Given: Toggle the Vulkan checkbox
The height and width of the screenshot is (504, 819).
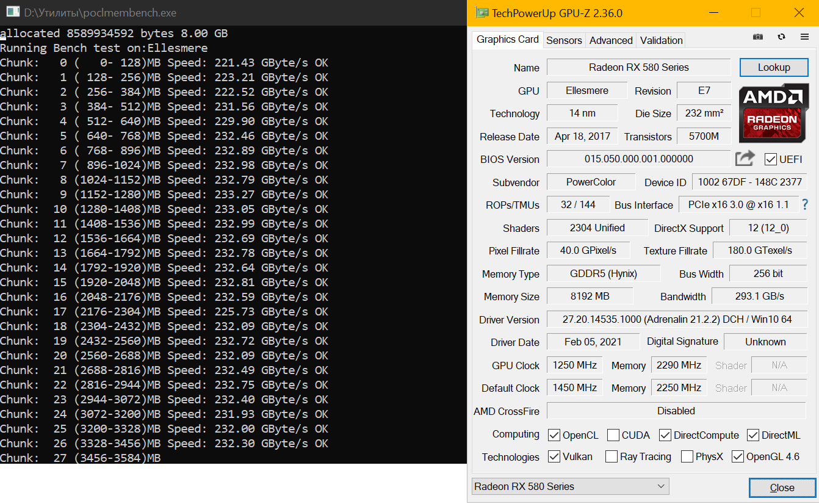Looking at the screenshot, I should 554,456.
